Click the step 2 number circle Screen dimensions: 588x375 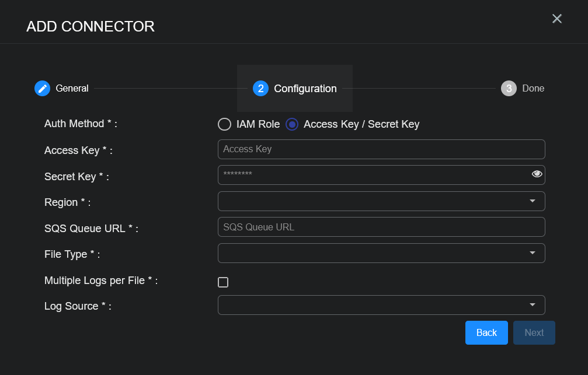[260, 89]
